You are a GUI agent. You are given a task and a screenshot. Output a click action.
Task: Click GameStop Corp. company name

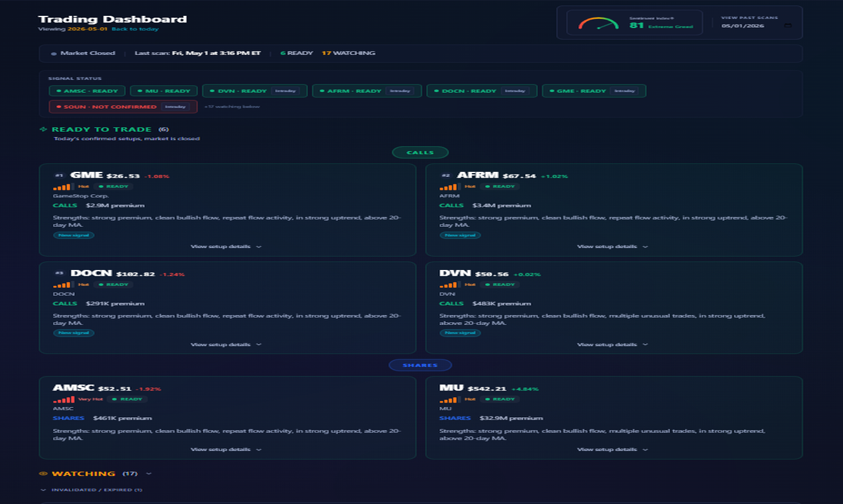tap(81, 196)
